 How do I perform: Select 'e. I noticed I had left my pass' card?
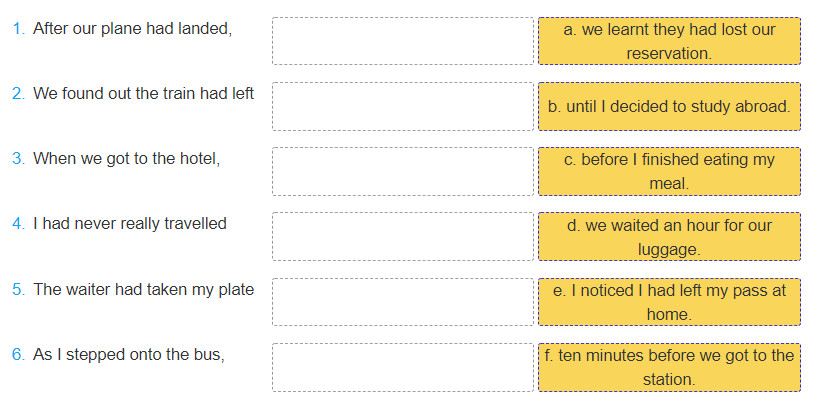(669, 302)
